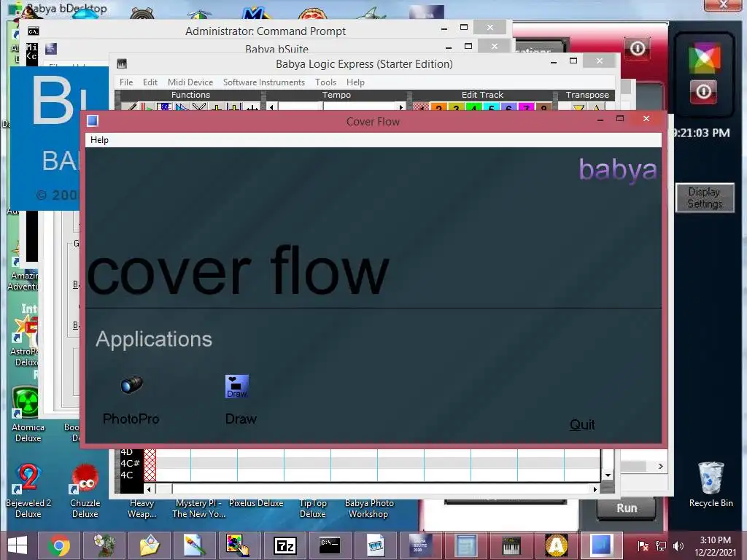Click piano roll horizontal scrollbar right arrow
This screenshot has height=560, width=747.
pos(595,489)
